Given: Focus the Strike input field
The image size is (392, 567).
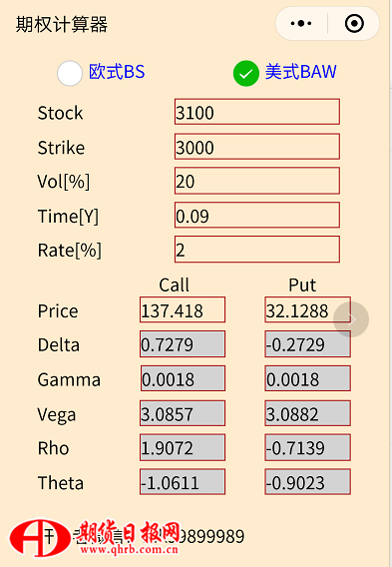Looking at the screenshot, I should point(257,147).
